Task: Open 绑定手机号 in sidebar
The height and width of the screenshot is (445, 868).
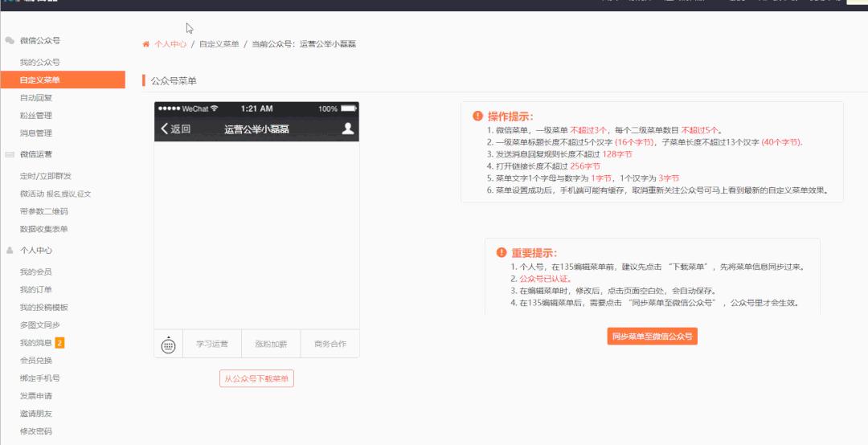Action: 40,378
